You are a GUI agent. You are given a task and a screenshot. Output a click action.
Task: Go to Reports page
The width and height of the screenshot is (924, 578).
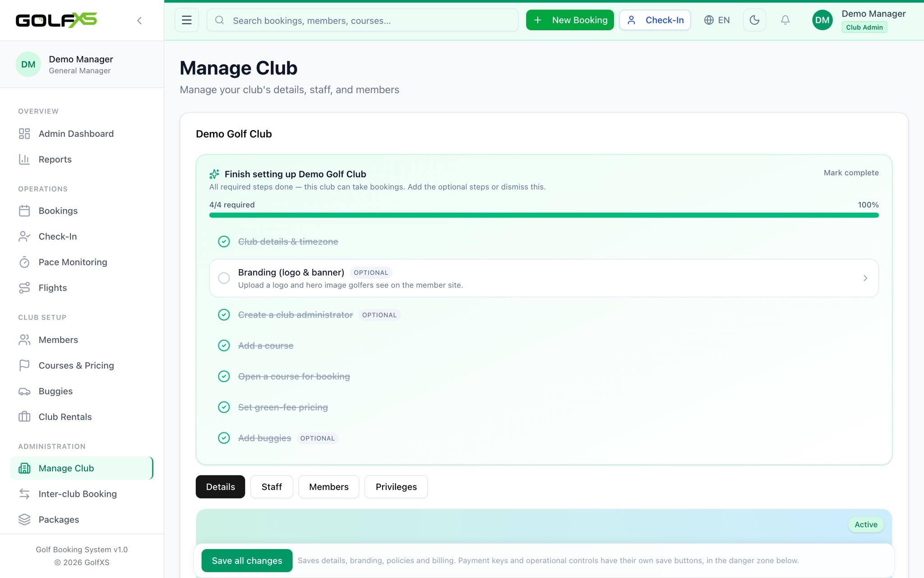click(82, 159)
